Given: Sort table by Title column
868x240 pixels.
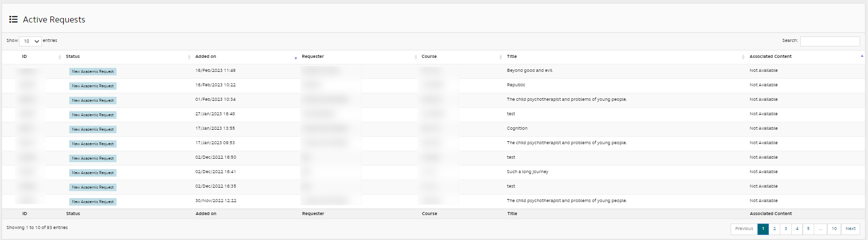Looking at the screenshot, I should [512, 56].
